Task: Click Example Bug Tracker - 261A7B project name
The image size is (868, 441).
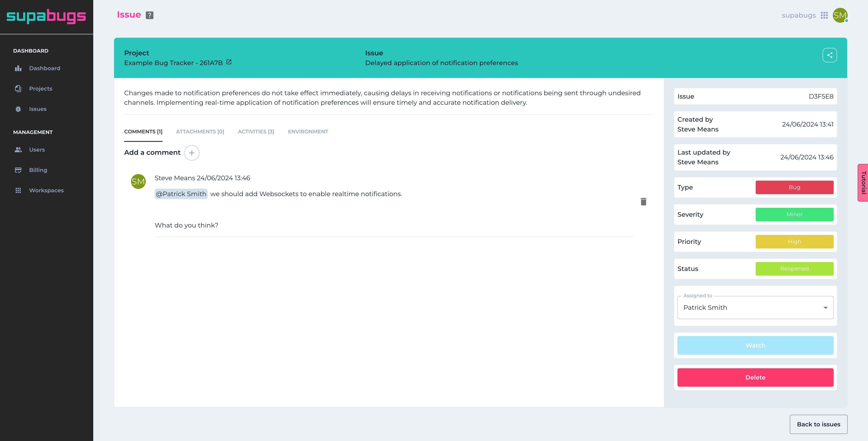Action: pyautogui.click(x=173, y=63)
